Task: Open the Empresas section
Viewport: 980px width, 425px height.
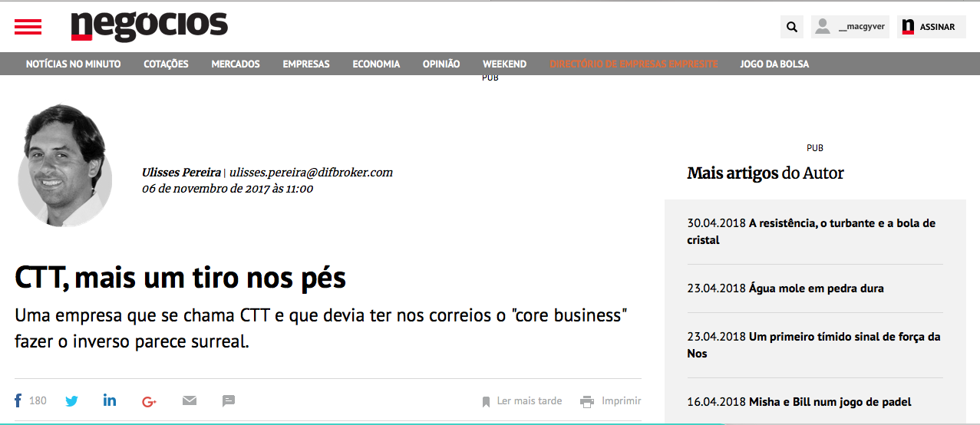Action: [306, 64]
